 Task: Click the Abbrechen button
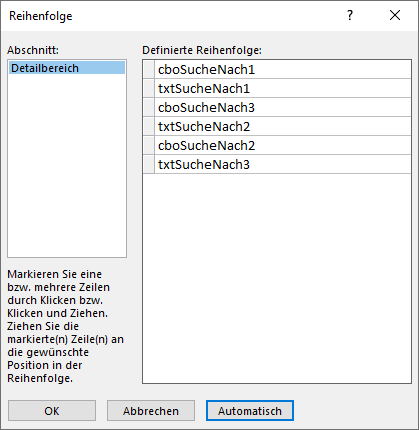point(151,411)
